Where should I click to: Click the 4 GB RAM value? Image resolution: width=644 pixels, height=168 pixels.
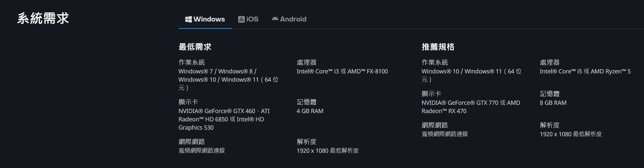pos(310,111)
